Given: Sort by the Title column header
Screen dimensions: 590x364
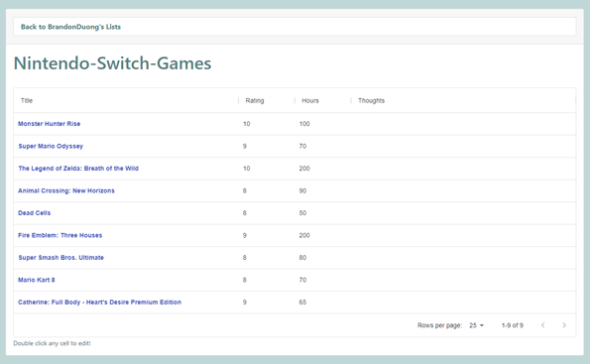Looking at the screenshot, I should pyautogui.click(x=27, y=100).
